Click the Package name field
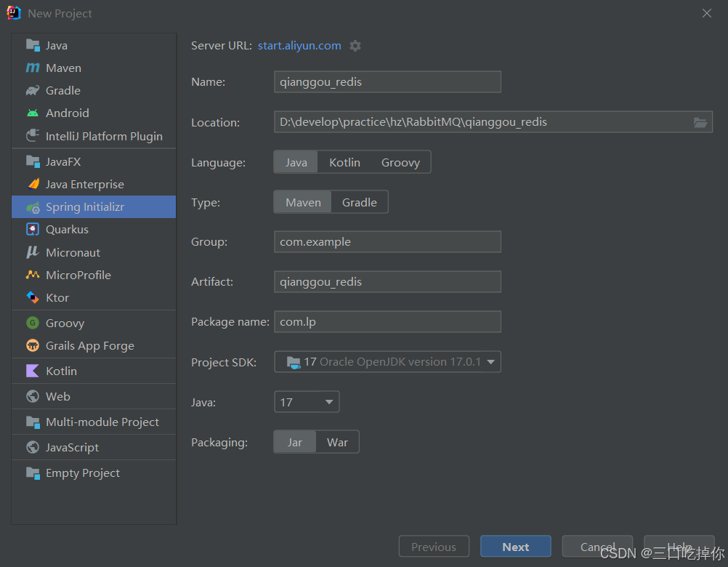 [x=388, y=322]
